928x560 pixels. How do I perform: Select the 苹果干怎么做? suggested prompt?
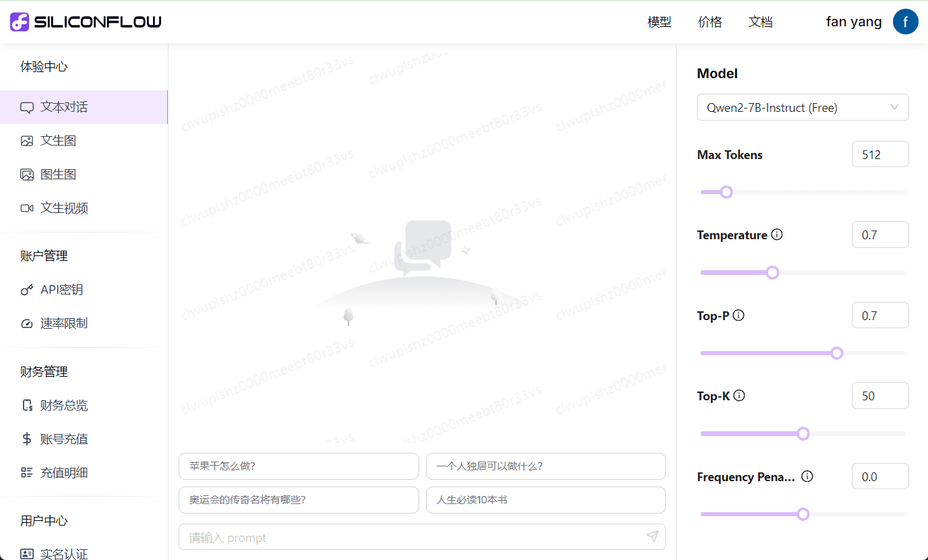298,466
